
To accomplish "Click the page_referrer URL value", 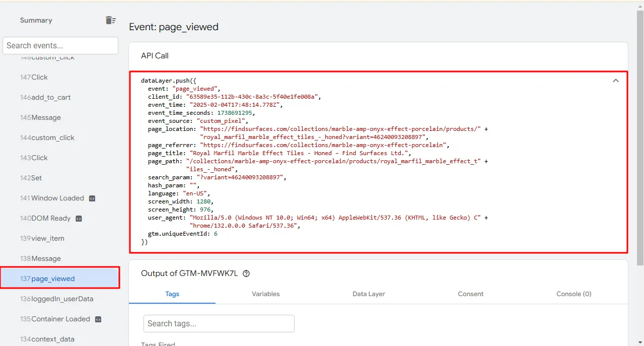I will pos(324,145).
